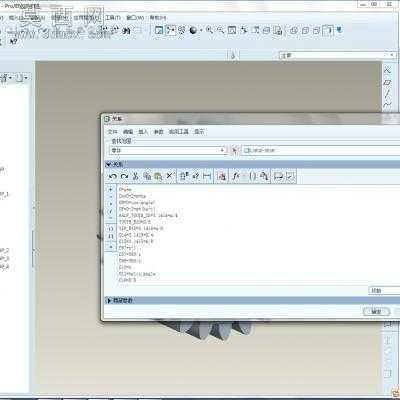Click the refit model to screen icon

[x=232, y=30]
